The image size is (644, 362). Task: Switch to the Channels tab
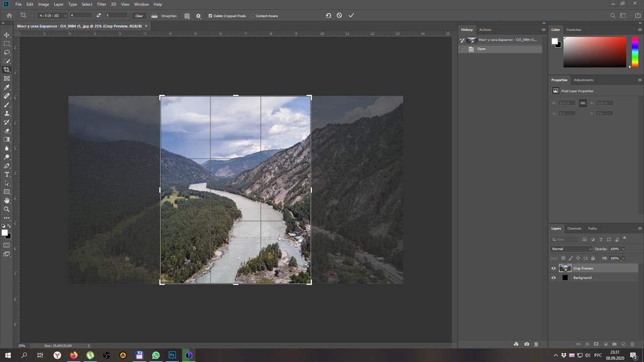pyautogui.click(x=574, y=228)
